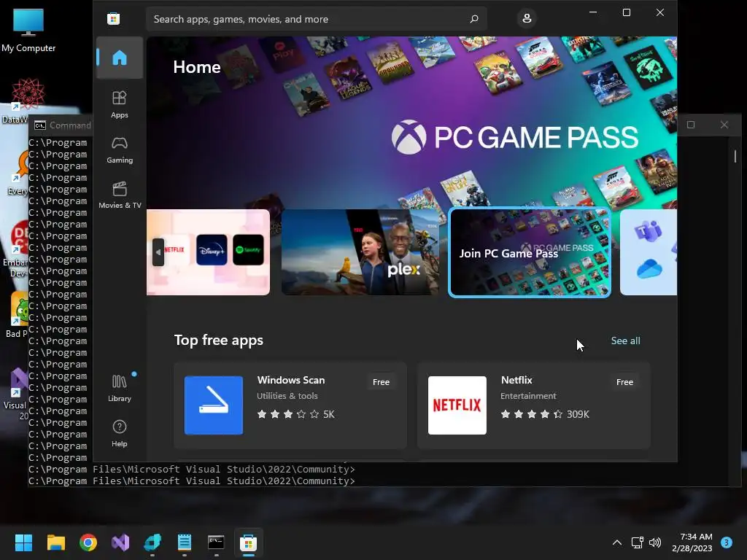Open the Notepad taskbar icon
This screenshot has height=560, width=747.
185,542
